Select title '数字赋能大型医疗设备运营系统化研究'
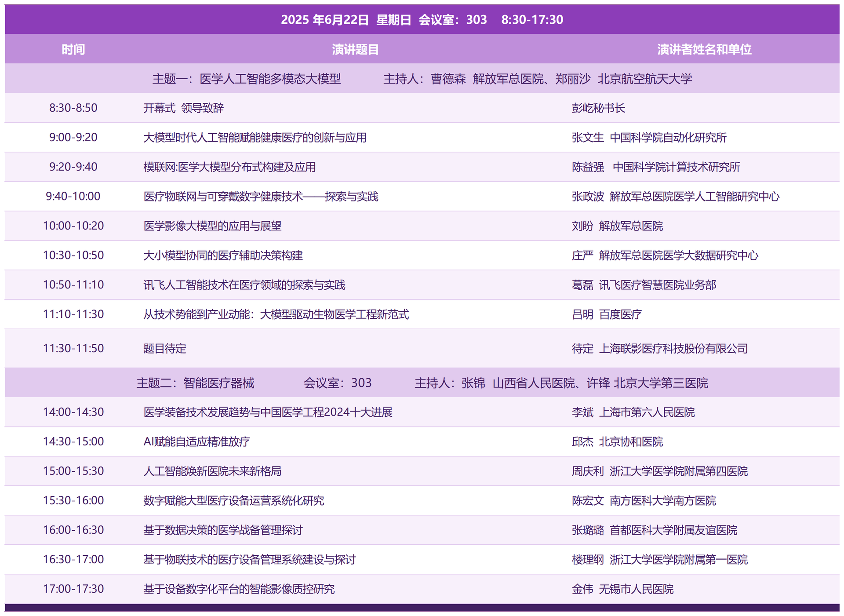 point(234,500)
